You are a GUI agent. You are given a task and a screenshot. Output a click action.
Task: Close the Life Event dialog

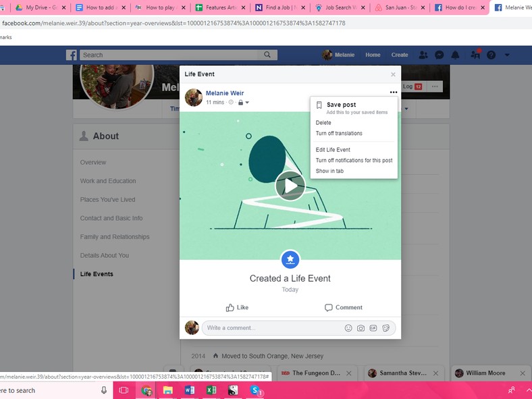coord(393,74)
